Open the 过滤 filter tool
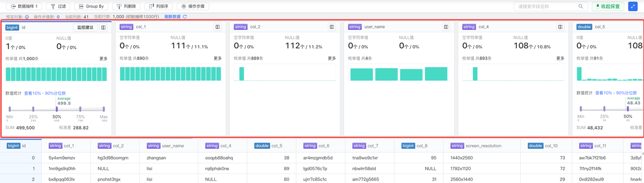Viewport: 644px width, 183px height. pos(58,7)
